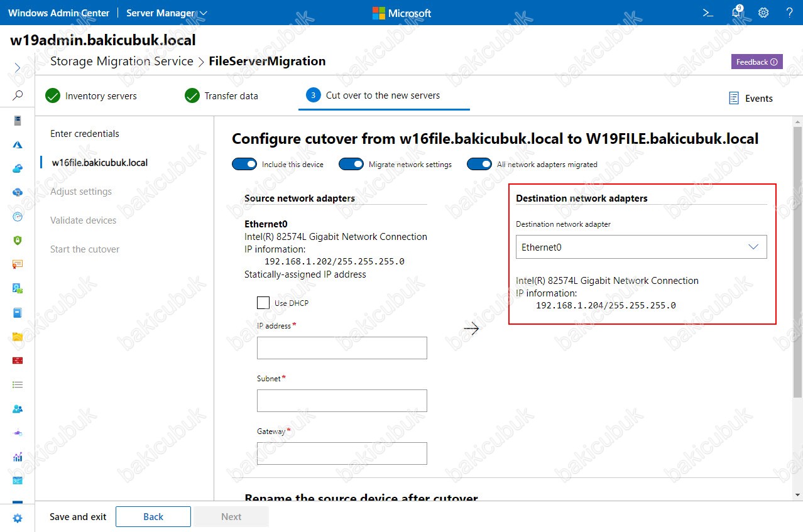Open the red brick Firewall icon
803x532 pixels.
(x=18, y=361)
